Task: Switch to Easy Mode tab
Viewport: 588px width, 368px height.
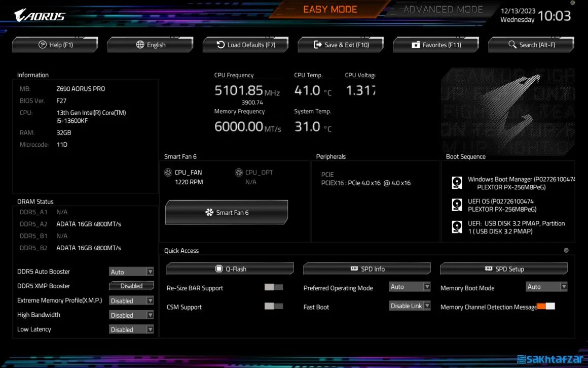Action: (x=330, y=9)
